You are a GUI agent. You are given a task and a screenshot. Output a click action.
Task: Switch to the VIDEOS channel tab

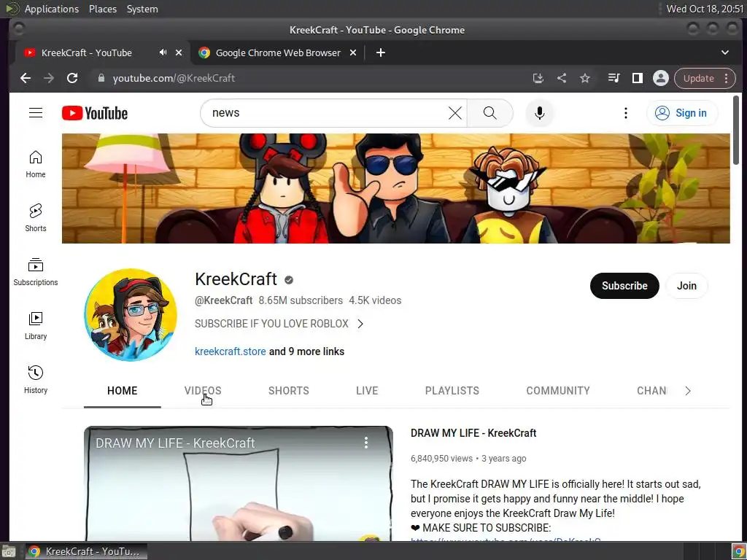pos(203,391)
